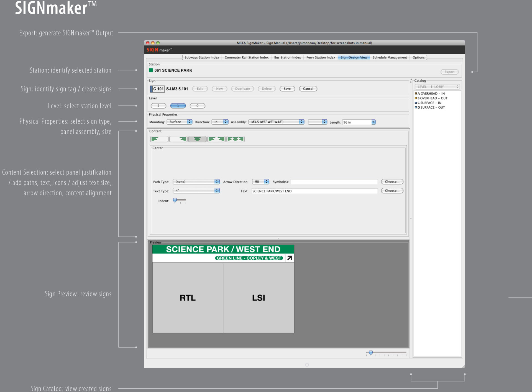Select centered panel justification icon
The height and width of the screenshot is (392, 532).
(x=197, y=139)
